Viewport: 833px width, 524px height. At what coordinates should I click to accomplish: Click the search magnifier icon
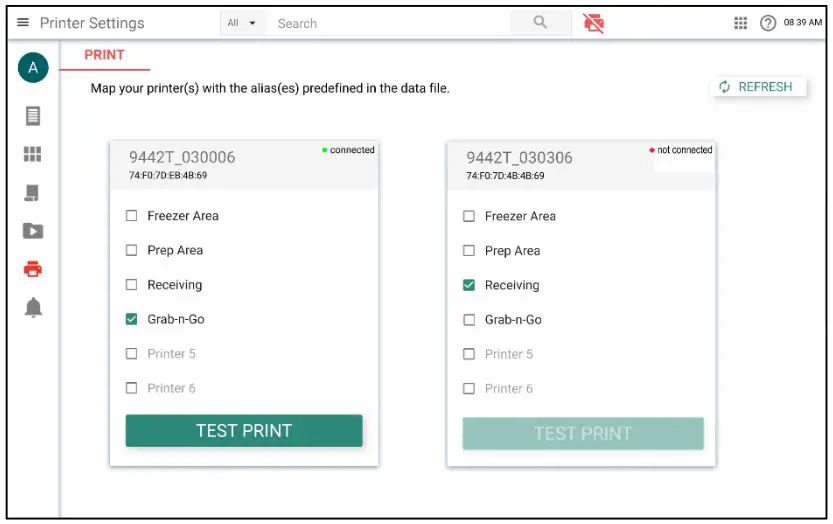point(540,22)
